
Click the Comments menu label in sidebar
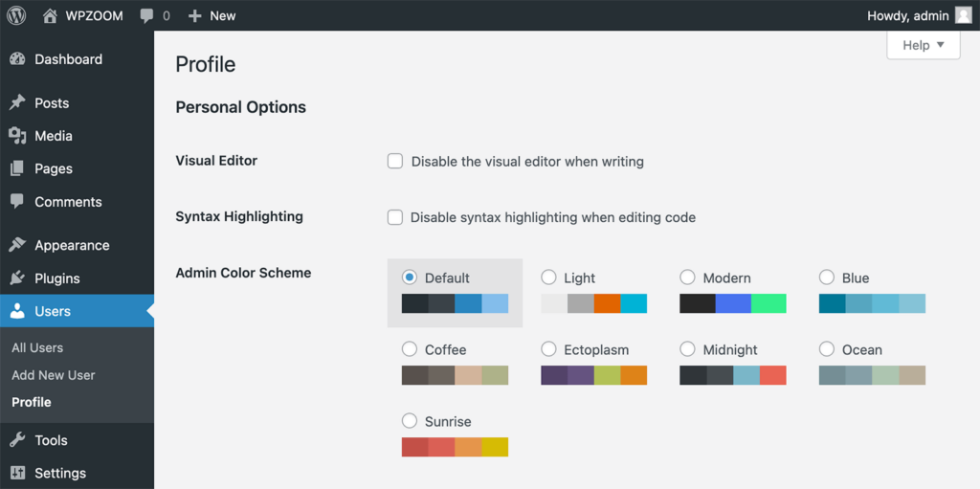[x=68, y=202]
